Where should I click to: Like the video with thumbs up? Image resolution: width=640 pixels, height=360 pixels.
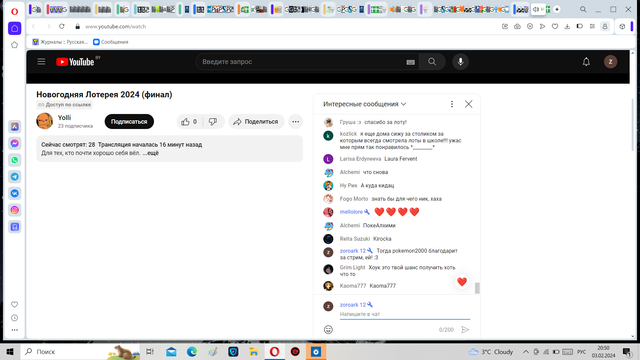(189, 122)
